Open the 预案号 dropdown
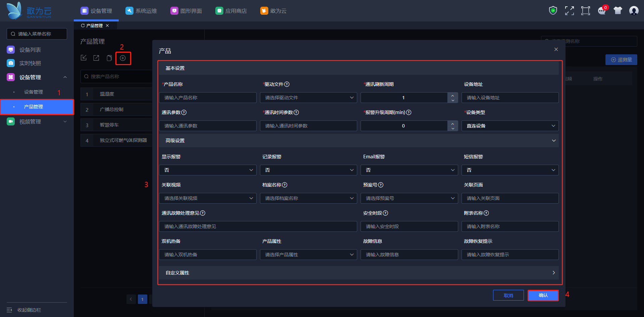This screenshot has height=317, width=644. coord(409,198)
